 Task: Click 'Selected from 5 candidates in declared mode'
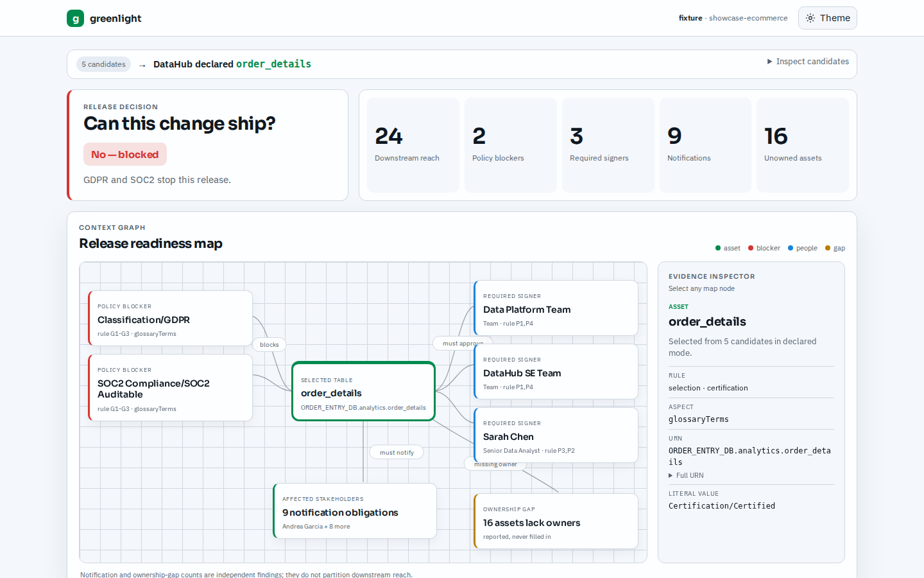(742, 347)
